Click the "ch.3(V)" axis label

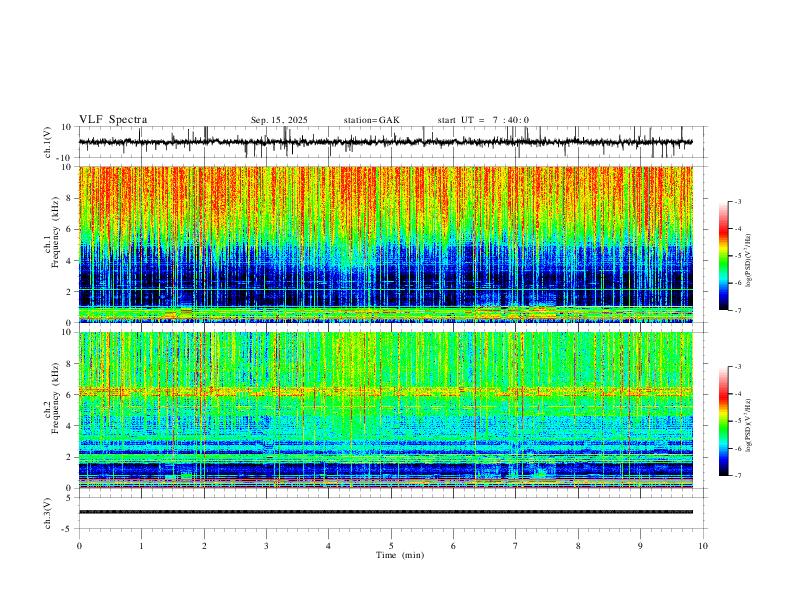[48, 513]
